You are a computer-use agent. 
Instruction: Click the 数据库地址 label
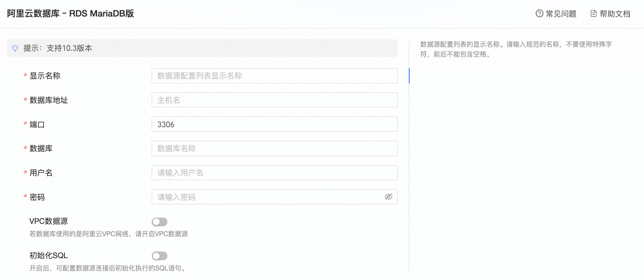click(x=49, y=100)
